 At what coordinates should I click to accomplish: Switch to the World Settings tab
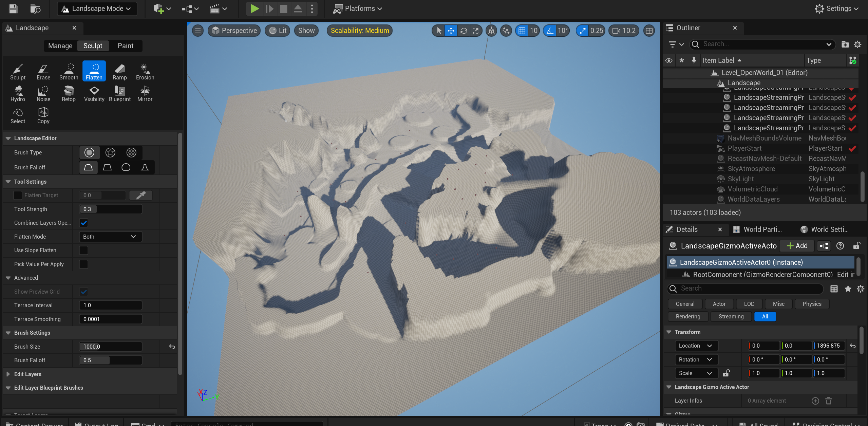[826, 229]
